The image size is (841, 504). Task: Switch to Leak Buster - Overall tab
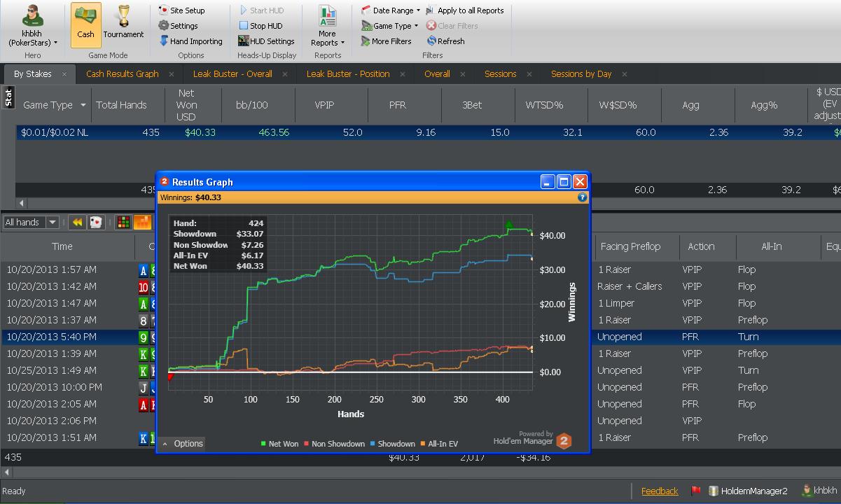232,73
